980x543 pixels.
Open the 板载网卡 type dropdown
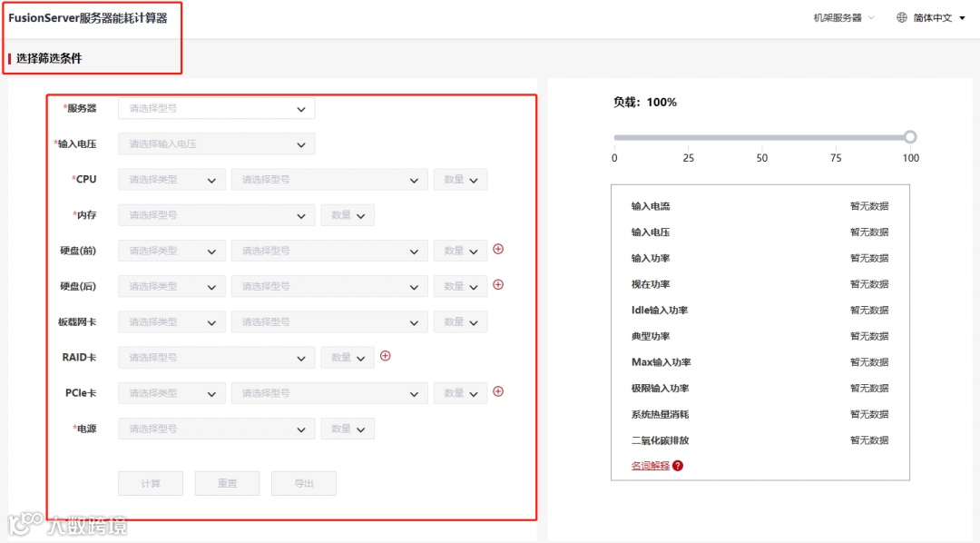tap(171, 322)
